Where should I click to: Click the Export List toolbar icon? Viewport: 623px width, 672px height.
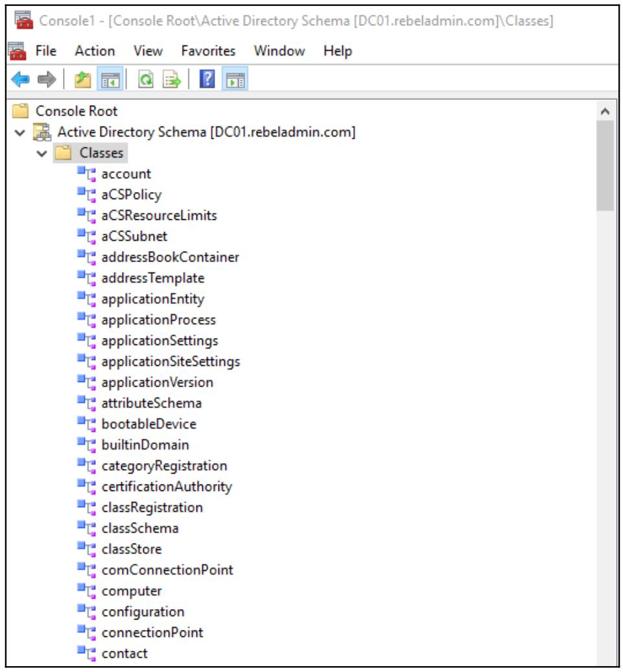point(170,80)
